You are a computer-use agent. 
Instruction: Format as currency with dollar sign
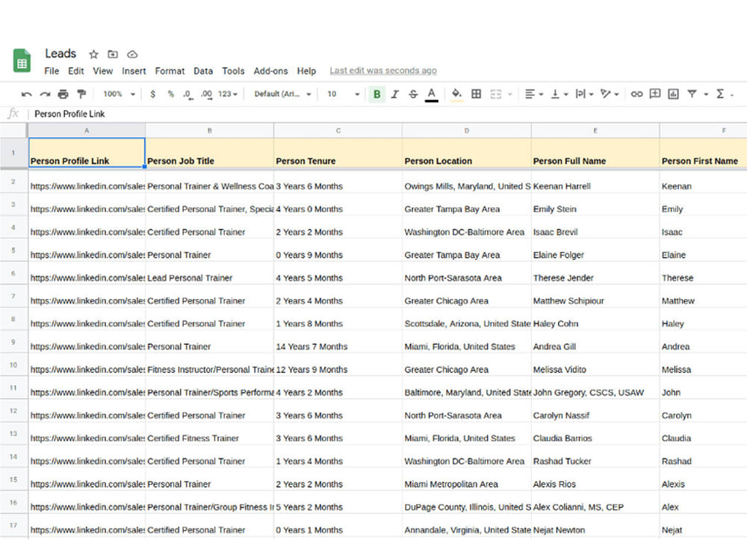(152, 94)
